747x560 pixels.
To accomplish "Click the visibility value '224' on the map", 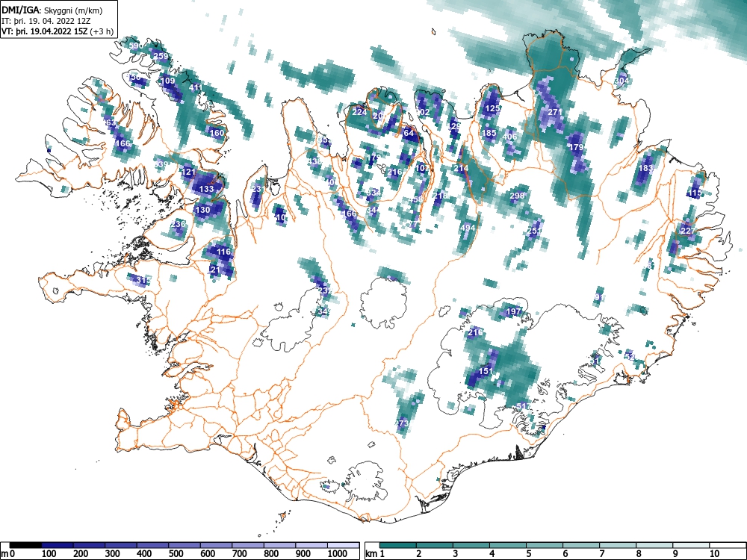I will click(x=360, y=113).
